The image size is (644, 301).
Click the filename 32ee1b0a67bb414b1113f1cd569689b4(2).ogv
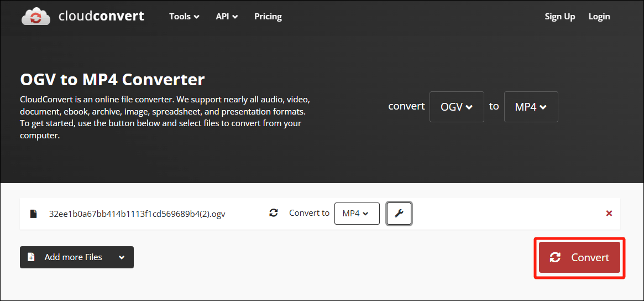pyautogui.click(x=137, y=214)
